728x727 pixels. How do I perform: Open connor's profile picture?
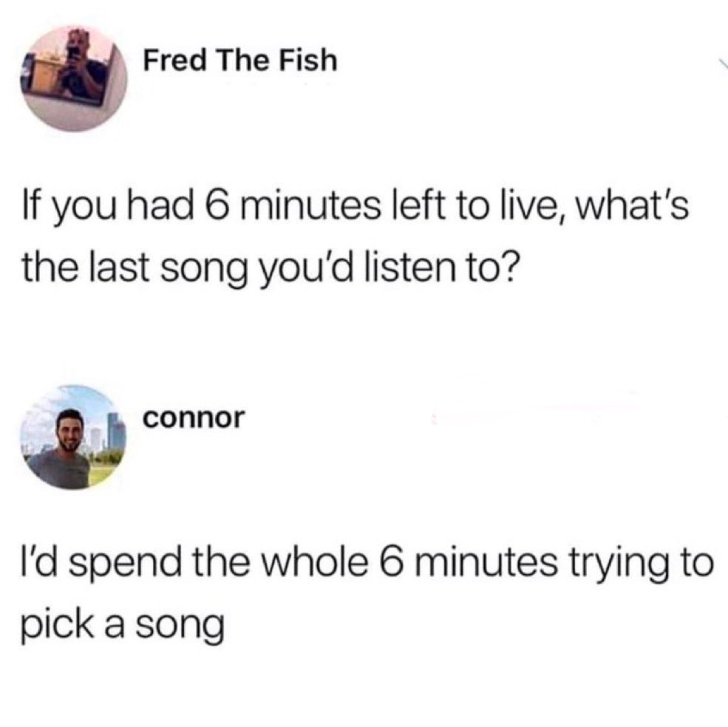tap(73, 437)
